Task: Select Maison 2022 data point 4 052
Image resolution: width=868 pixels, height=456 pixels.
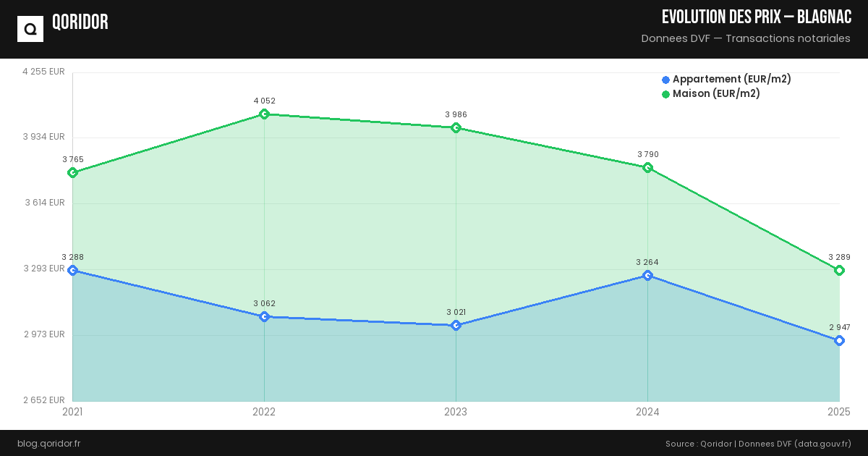Action: pos(264,114)
